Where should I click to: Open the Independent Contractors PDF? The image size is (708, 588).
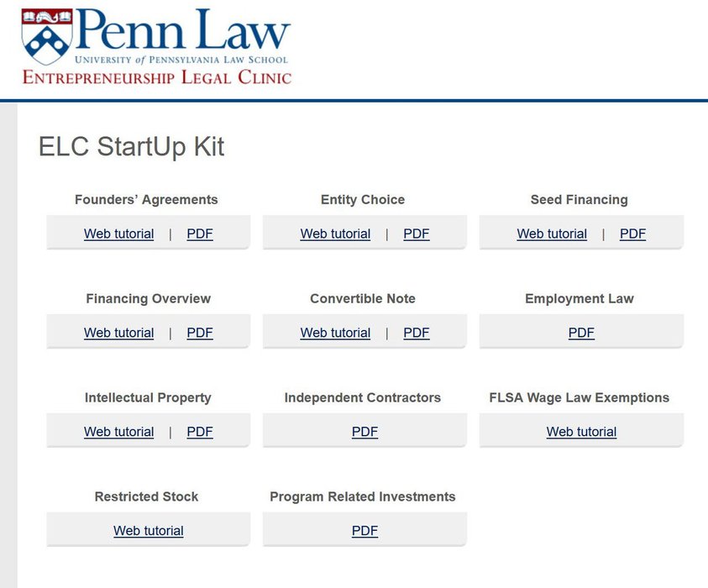[364, 432]
